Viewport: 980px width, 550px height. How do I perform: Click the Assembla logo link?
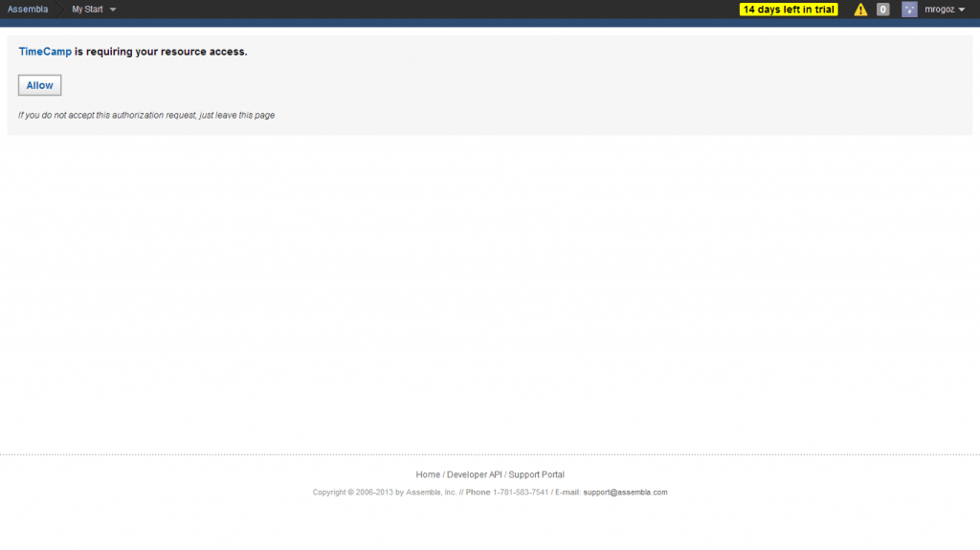click(28, 10)
